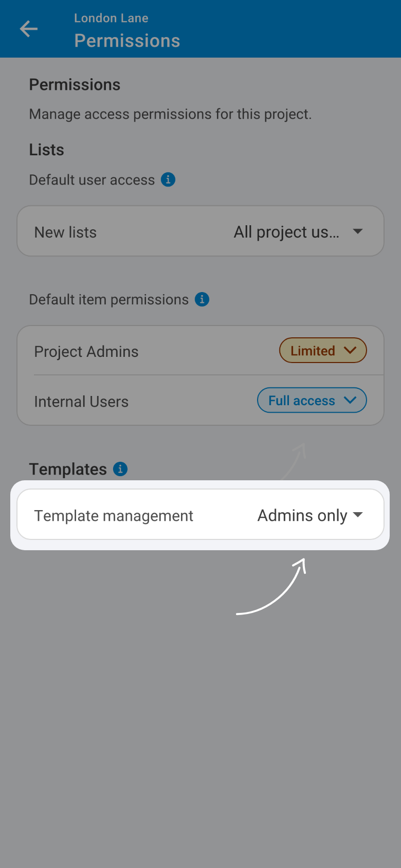Open info icon beside Templates heading
Viewport: 401px width, 868px height.
point(120,469)
